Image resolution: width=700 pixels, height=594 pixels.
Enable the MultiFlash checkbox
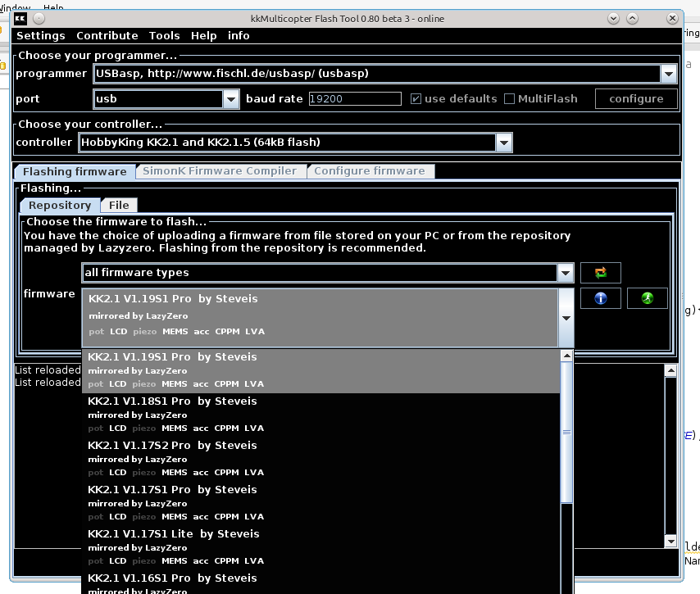(509, 98)
